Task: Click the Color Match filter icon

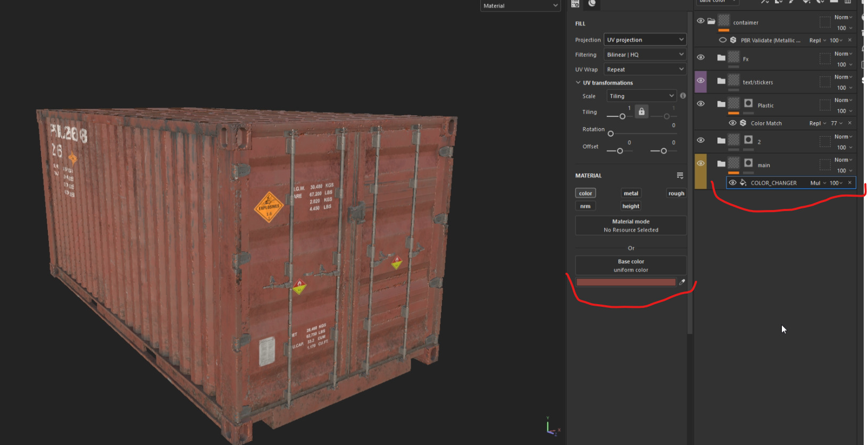Action: pyautogui.click(x=743, y=123)
